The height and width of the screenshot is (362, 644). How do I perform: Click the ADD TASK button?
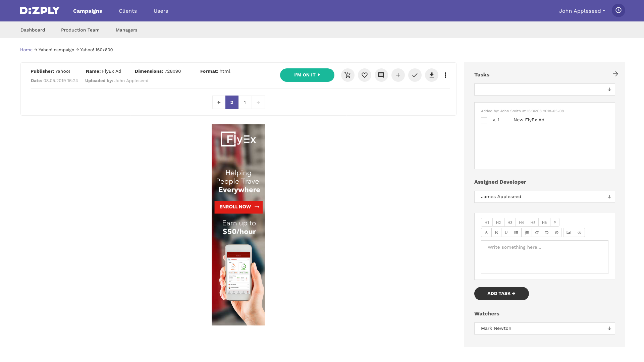[501, 294]
